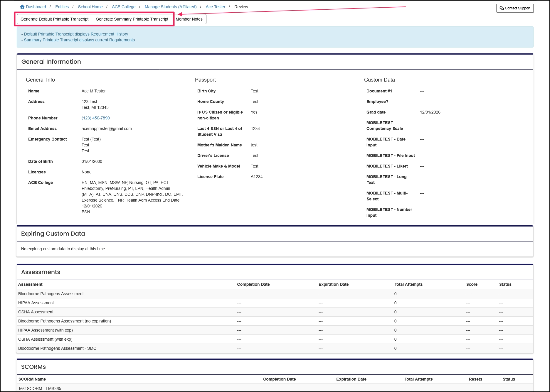Click Test SCORM - LMS365 row
The height and width of the screenshot is (392, 550).
[275, 388]
